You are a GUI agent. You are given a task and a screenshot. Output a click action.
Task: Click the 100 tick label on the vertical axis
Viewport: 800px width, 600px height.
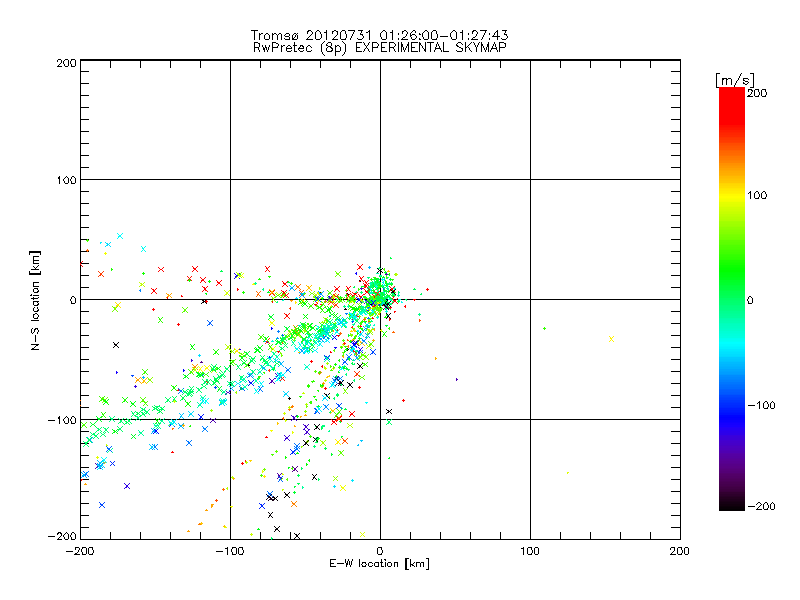[65, 180]
